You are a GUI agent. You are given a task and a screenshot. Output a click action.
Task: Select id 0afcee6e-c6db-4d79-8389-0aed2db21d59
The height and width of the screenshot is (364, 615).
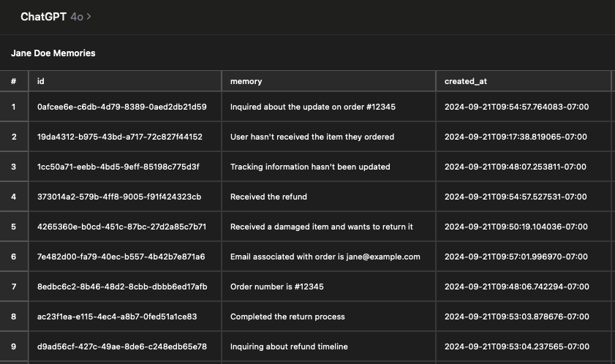pyautogui.click(x=122, y=107)
